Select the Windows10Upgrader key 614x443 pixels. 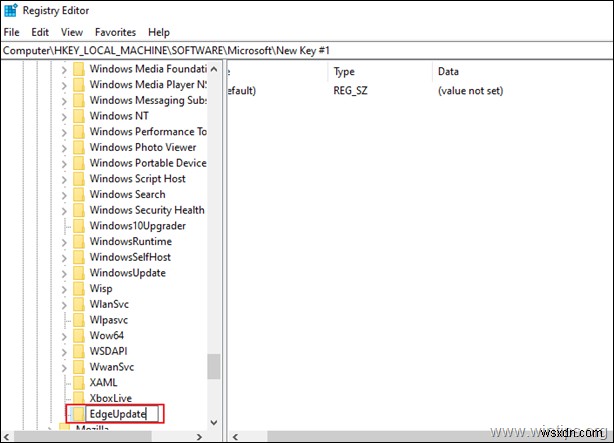click(137, 226)
